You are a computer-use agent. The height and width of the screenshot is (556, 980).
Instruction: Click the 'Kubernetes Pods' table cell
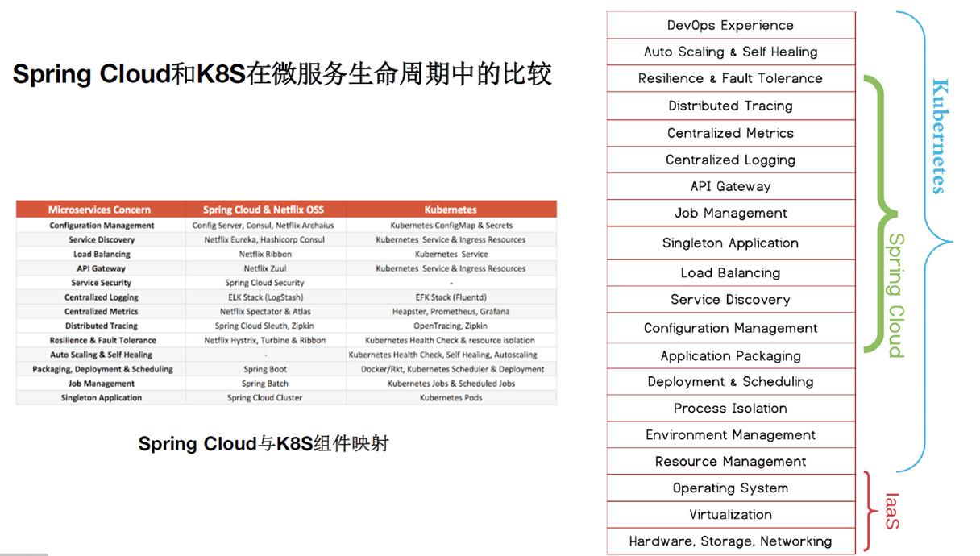click(x=451, y=398)
